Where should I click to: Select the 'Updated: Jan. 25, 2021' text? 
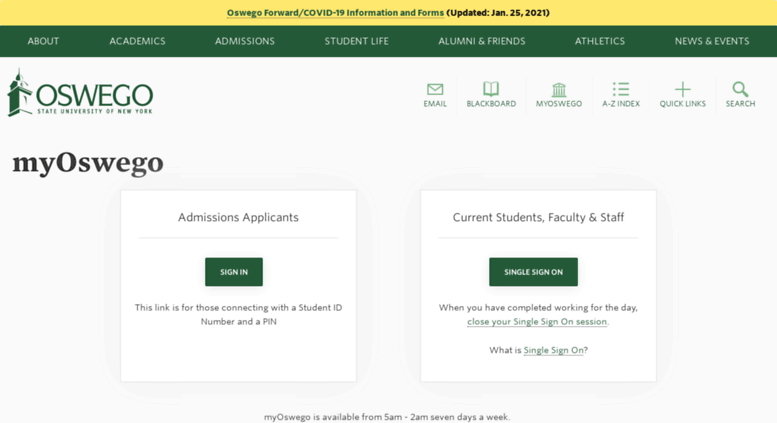point(498,13)
